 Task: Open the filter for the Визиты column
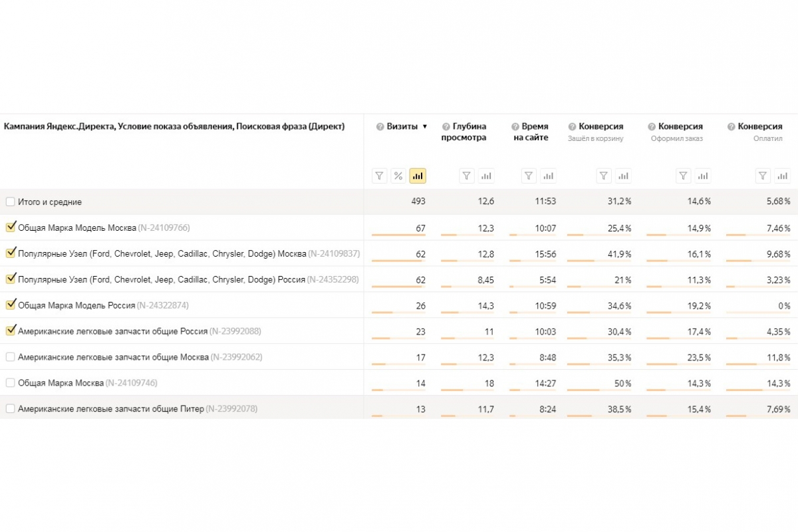[x=380, y=176]
